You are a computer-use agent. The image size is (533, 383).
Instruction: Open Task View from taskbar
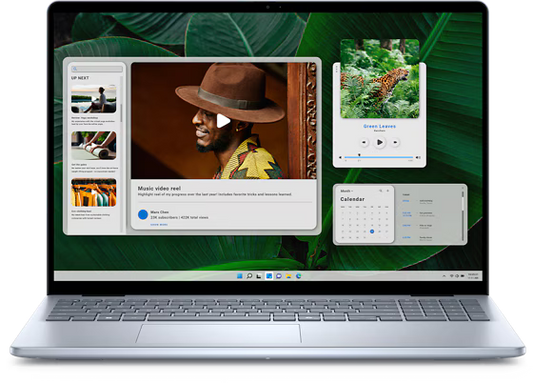[x=259, y=276]
